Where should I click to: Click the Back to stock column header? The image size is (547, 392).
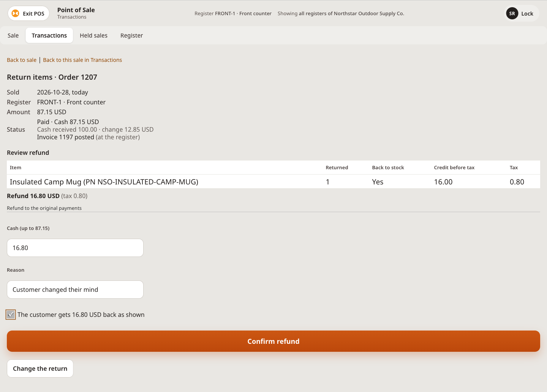click(388, 168)
